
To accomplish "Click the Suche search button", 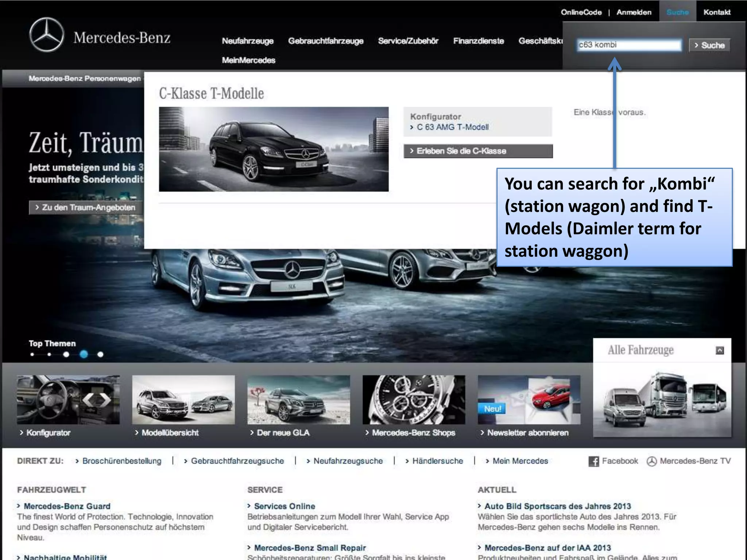I will [709, 45].
